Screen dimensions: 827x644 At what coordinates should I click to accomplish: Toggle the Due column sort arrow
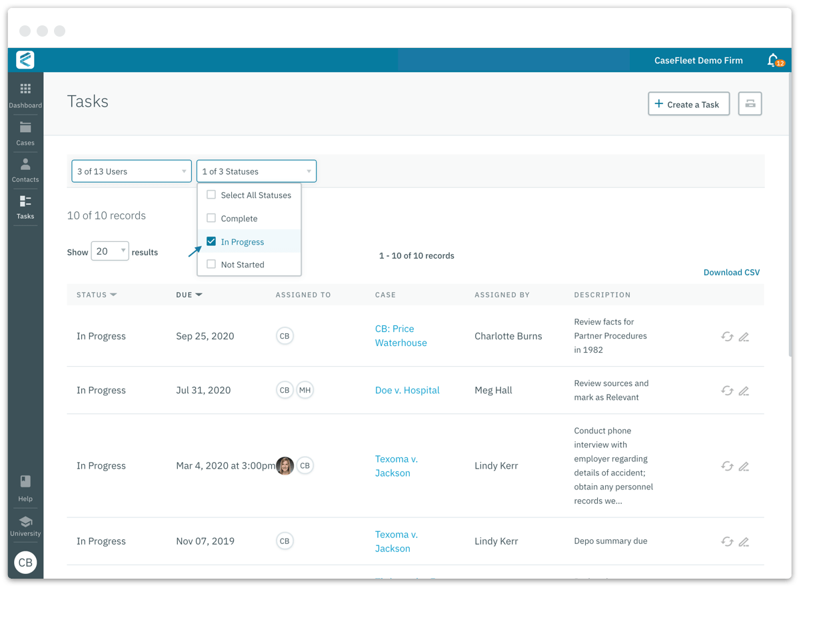pyautogui.click(x=197, y=294)
